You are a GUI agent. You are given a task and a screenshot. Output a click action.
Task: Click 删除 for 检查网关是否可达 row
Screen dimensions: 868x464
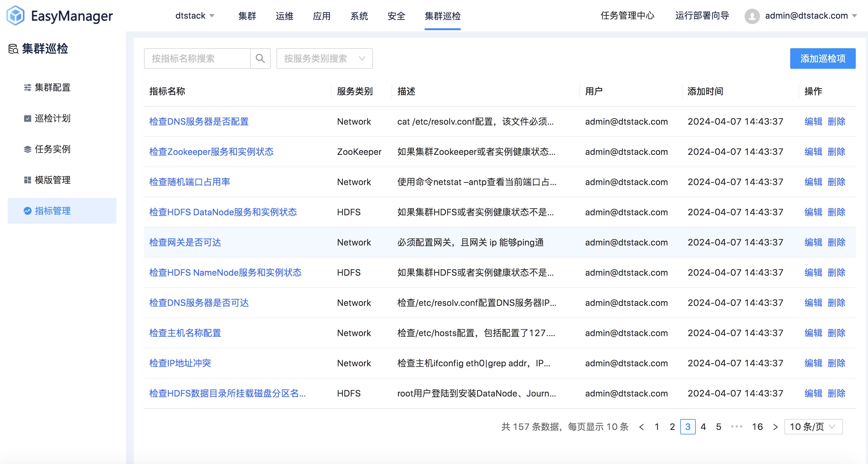(836, 242)
